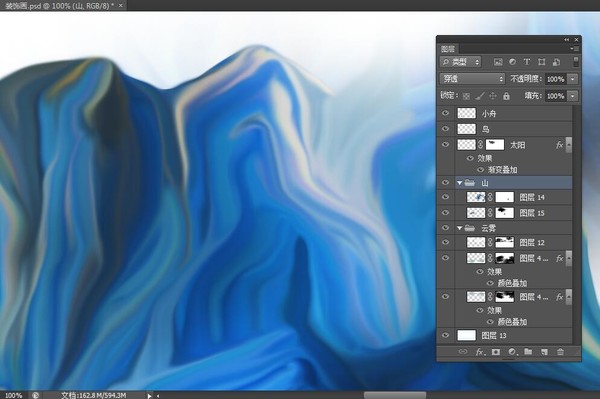The height and width of the screenshot is (399, 600).
Task: Select the 太阳 layer mask thumbnail
Action: point(495,145)
